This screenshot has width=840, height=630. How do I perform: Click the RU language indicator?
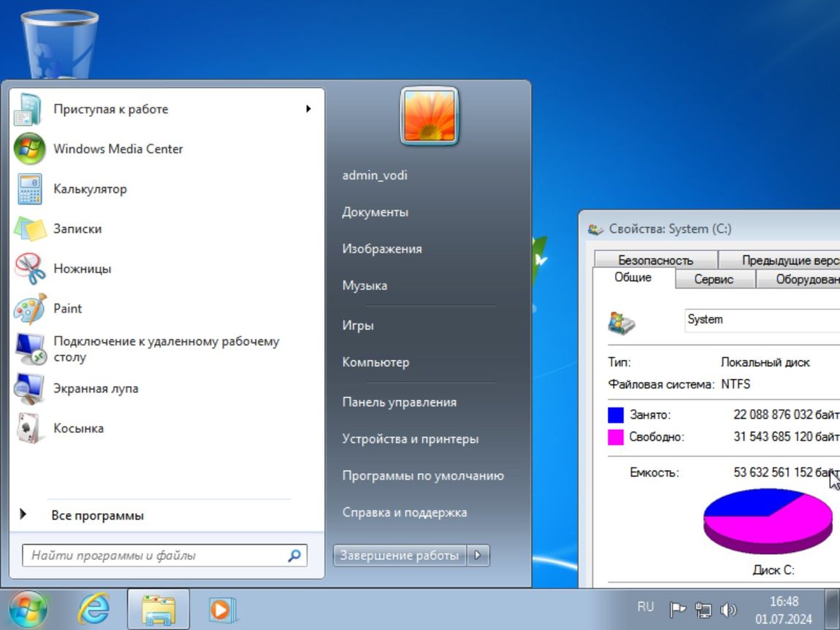[645, 607]
